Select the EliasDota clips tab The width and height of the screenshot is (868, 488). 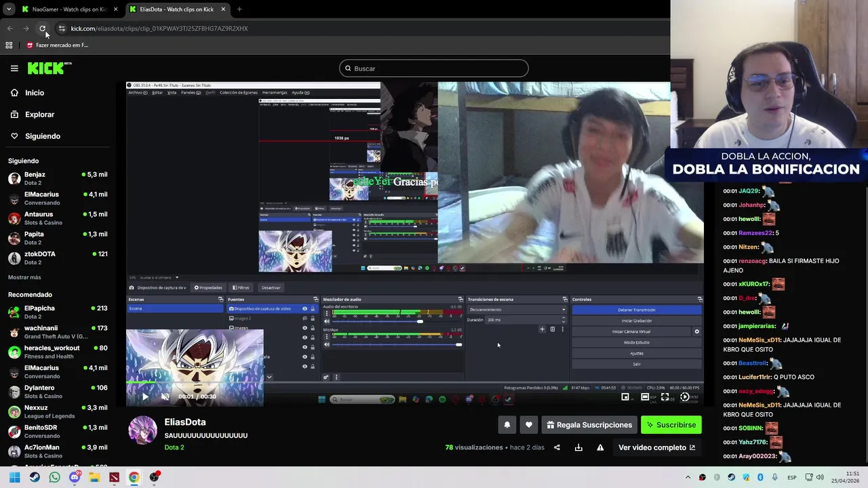(x=176, y=9)
